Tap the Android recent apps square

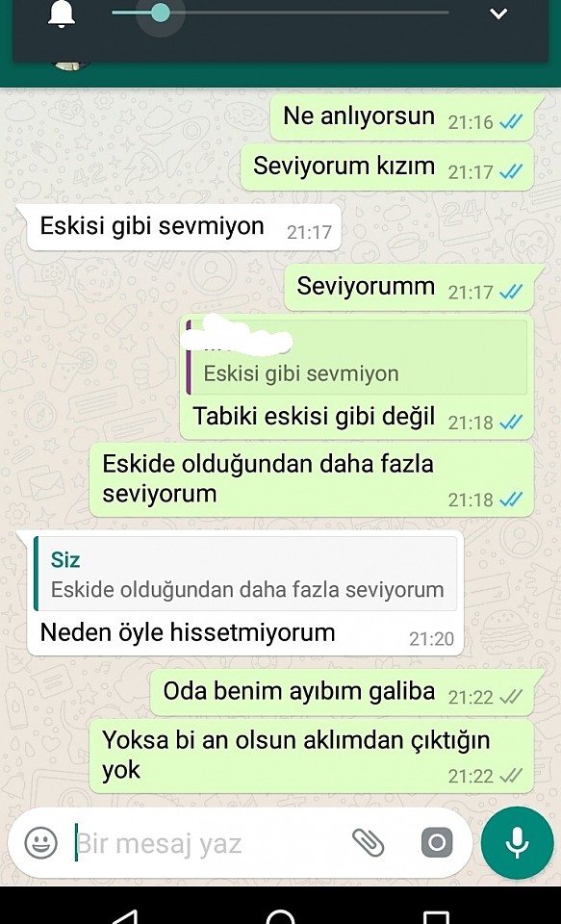pos(436,916)
